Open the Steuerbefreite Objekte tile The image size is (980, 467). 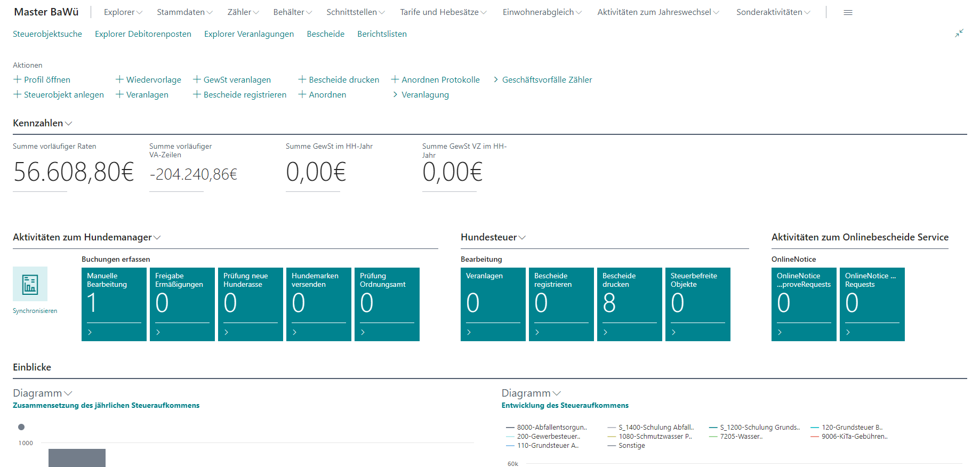(697, 304)
